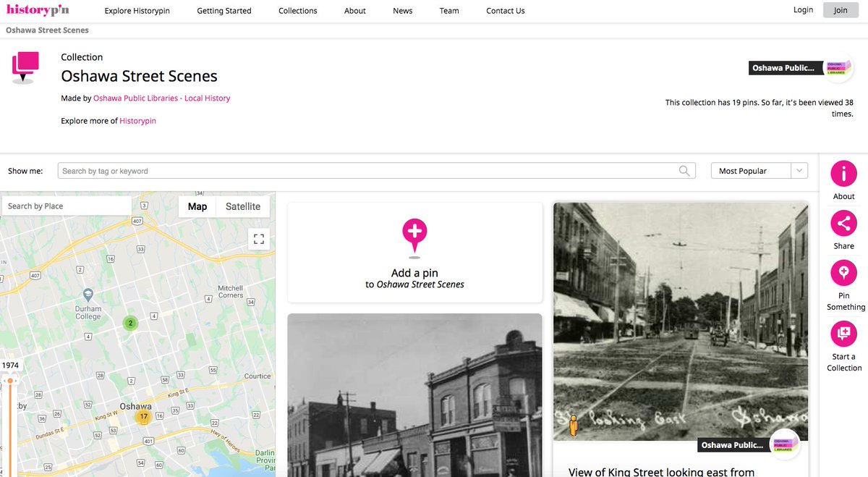
Task: Open Explore Historypin menu
Action: coord(137,11)
